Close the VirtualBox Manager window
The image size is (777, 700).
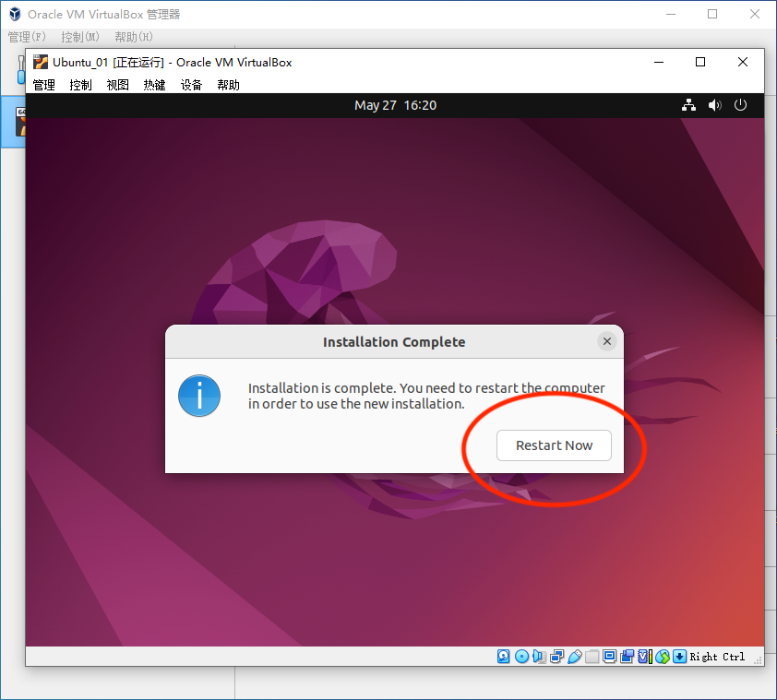pyautogui.click(x=754, y=14)
